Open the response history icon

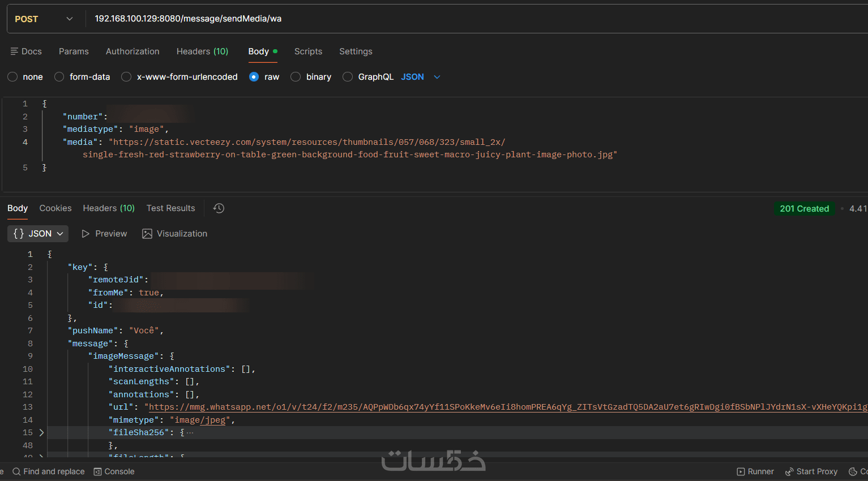point(219,208)
